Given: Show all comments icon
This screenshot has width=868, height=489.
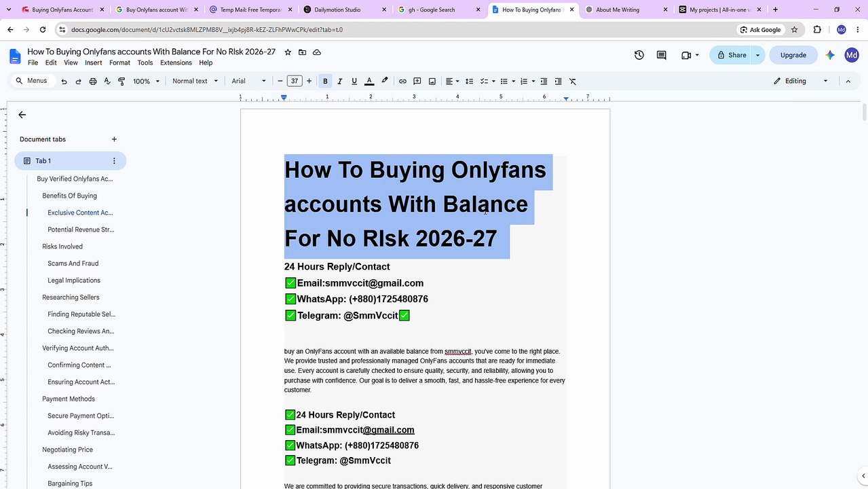Looking at the screenshot, I should click(661, 55).
